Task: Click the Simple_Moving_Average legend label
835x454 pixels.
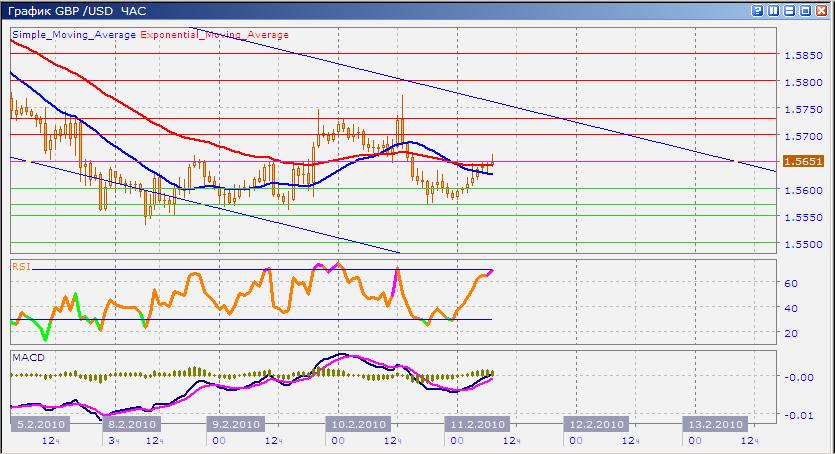Action: tap(73, 35)
